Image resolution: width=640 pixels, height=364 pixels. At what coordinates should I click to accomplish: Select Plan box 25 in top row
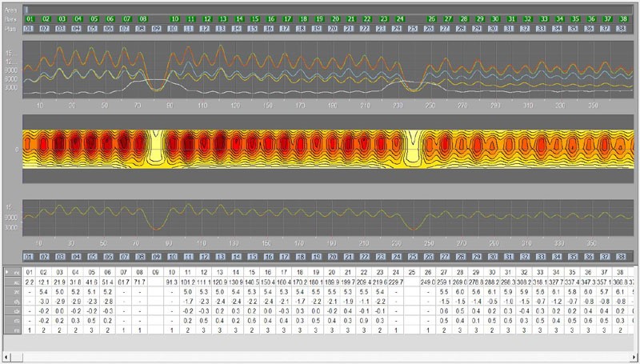[413, 28]
